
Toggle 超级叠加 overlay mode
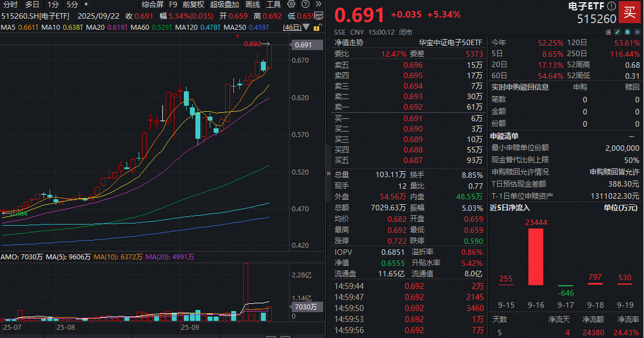[x=224, y=4]
